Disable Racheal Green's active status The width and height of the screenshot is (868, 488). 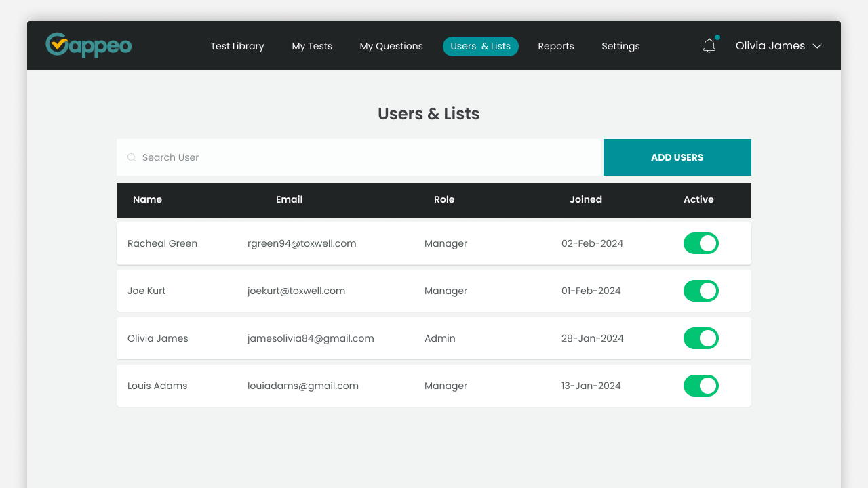point(701,243)
